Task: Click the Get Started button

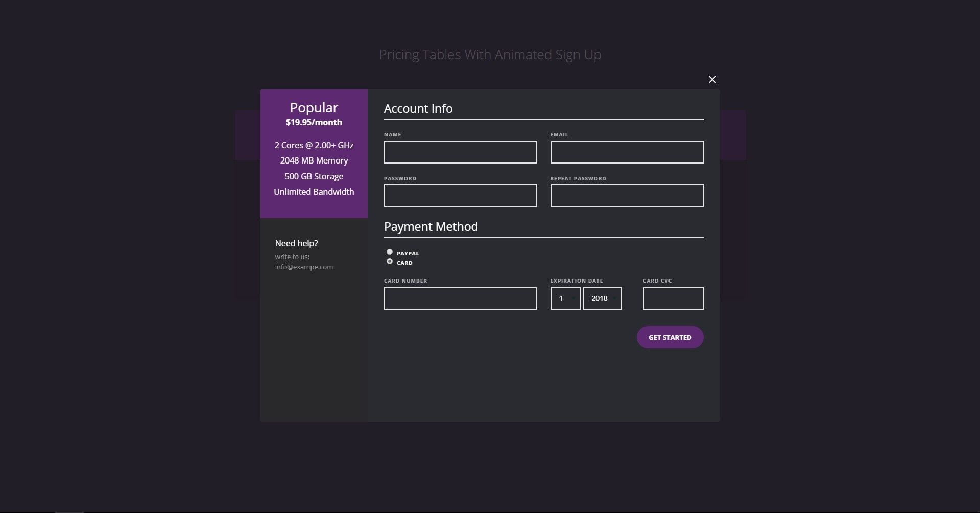Action: point(670,337)
